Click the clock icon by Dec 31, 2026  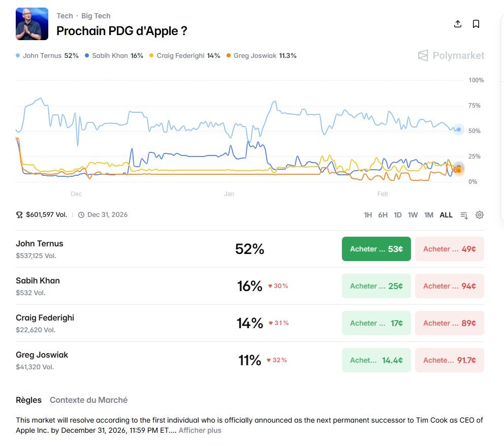[x=81, y=215]
